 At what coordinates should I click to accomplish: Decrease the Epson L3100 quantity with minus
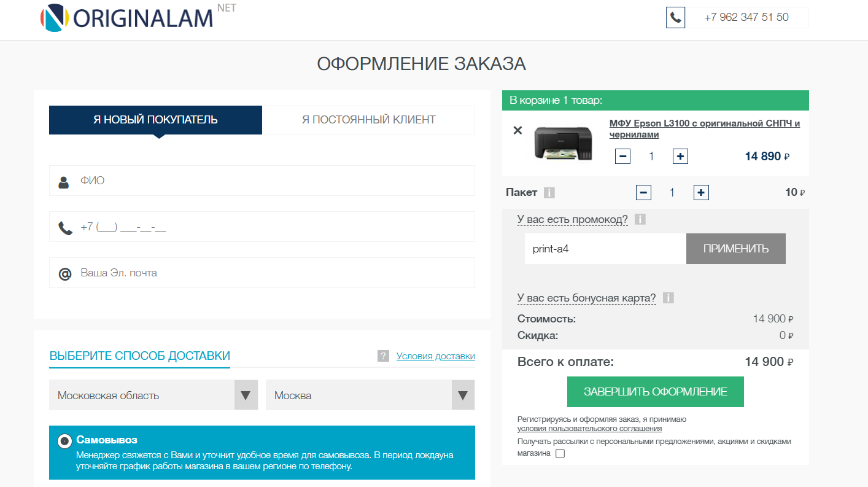622,157
